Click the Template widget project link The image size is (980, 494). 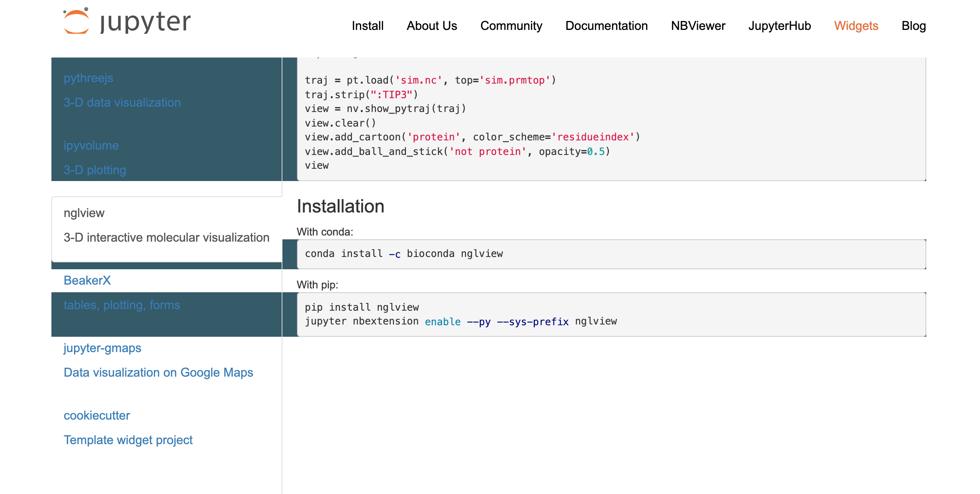pos(128,440)
